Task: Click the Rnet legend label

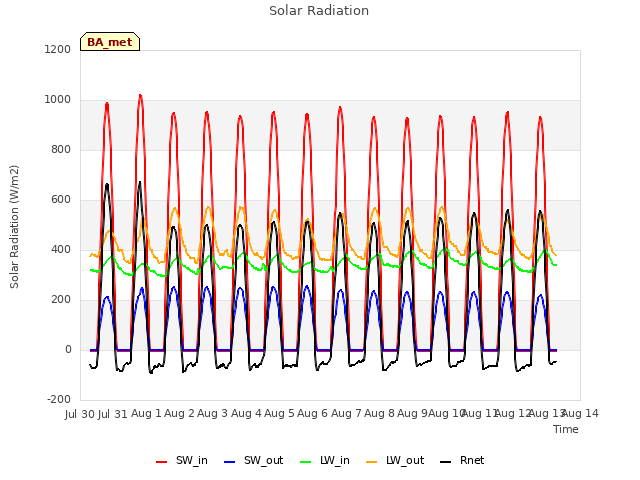Action: pyautogui.click(x=472, y=460)
